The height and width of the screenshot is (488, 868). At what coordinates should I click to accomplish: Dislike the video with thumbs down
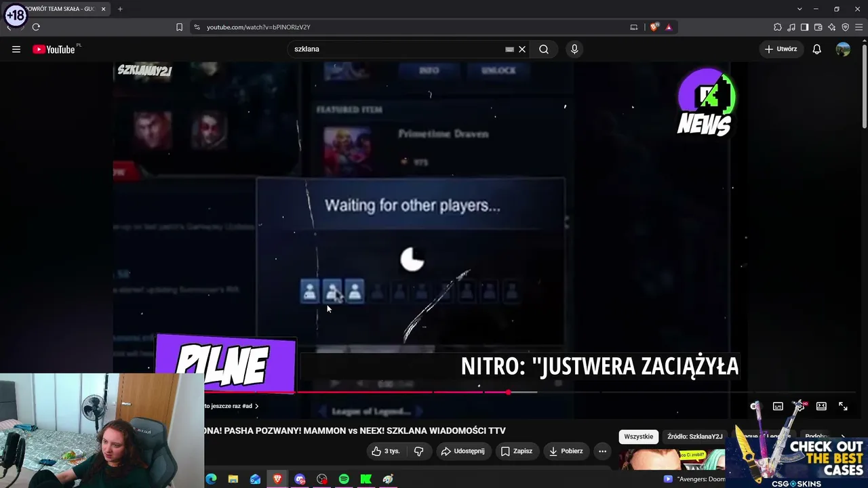pyautogui.click(x=418, y=451)
